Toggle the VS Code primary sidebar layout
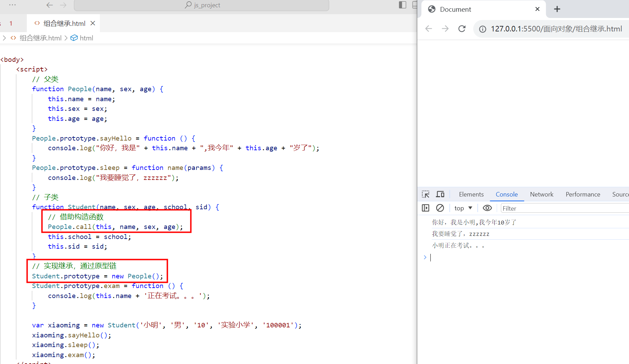The width and height of the screenshot is (629, 364). (x=402, y=5)
